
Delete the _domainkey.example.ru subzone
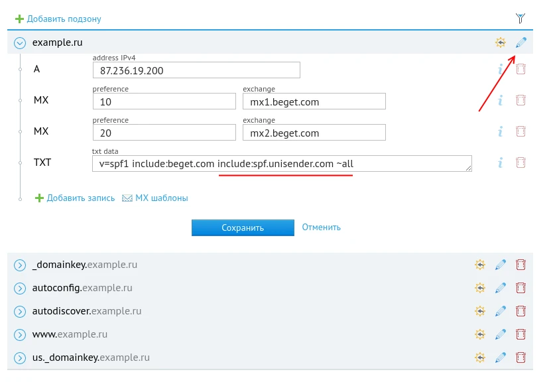tap(521, 265)
